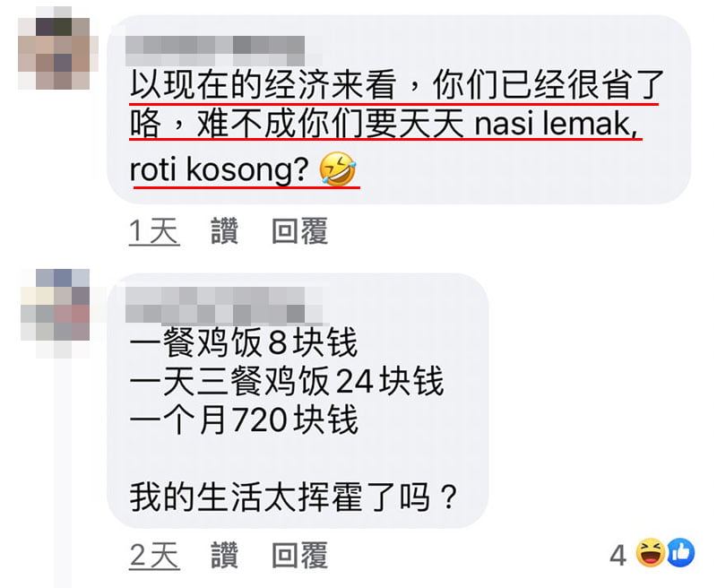The image size is (717, 588).
Task: Click the 2天 timestamp on the second comment
Action: [154, 556]
